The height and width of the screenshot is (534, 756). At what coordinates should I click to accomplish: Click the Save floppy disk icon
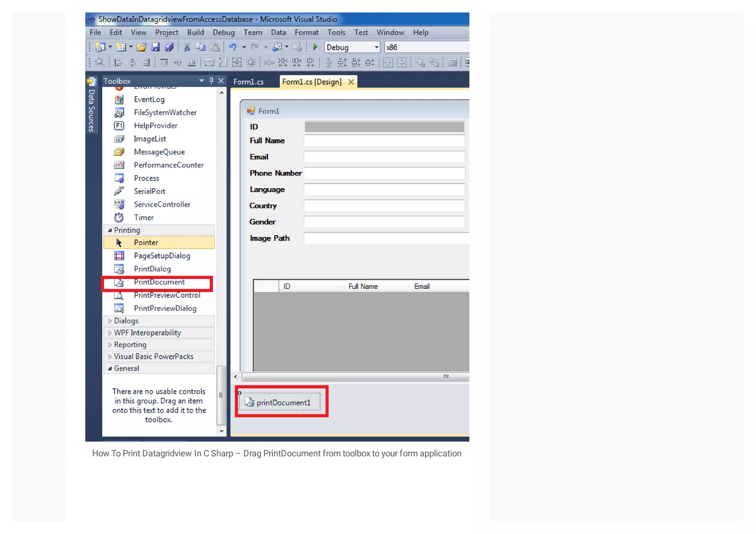[155, 47]
